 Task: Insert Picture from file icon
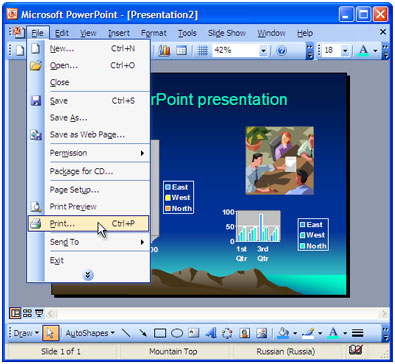pyautogui.click(x=262, y=333)
